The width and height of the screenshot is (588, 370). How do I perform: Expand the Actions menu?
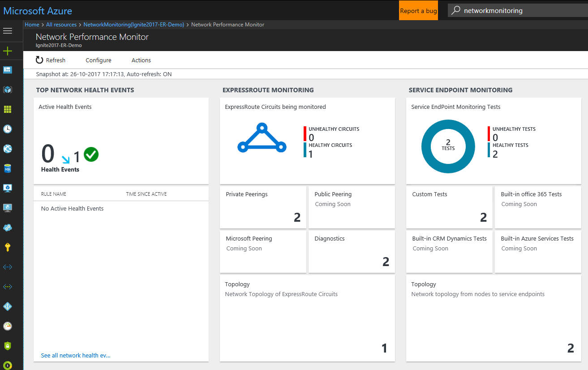click(141, 60)
